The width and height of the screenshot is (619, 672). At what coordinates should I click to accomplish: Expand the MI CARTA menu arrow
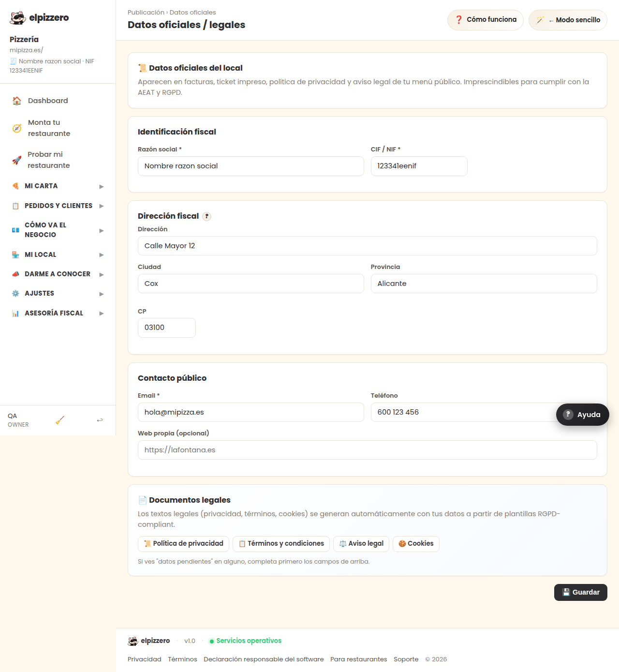(102, 186)
